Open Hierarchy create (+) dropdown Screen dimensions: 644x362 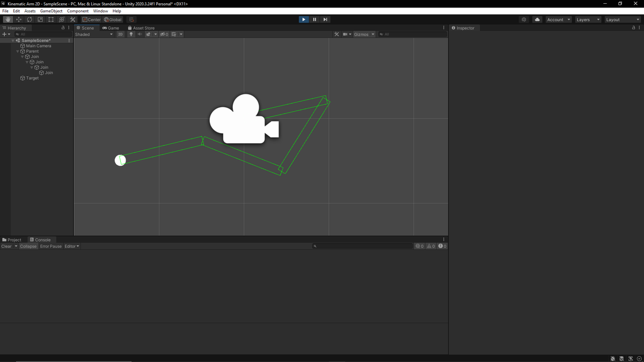[x=6, y=34]
